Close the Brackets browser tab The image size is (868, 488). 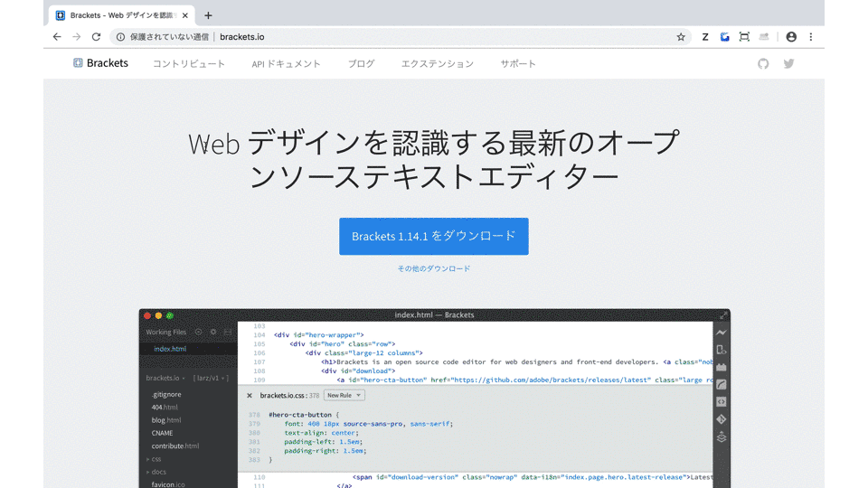184,15
